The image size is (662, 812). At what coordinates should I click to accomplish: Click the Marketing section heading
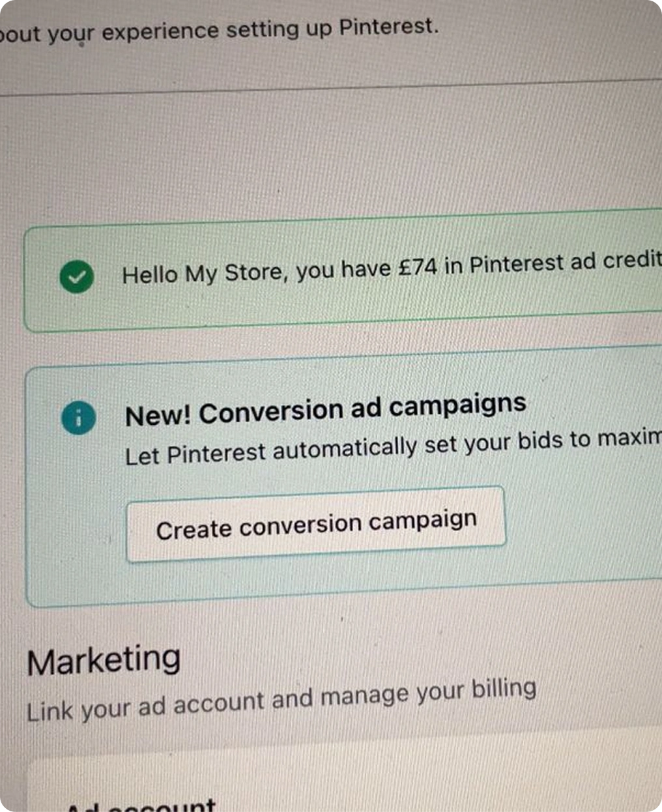tap(104, 660)
